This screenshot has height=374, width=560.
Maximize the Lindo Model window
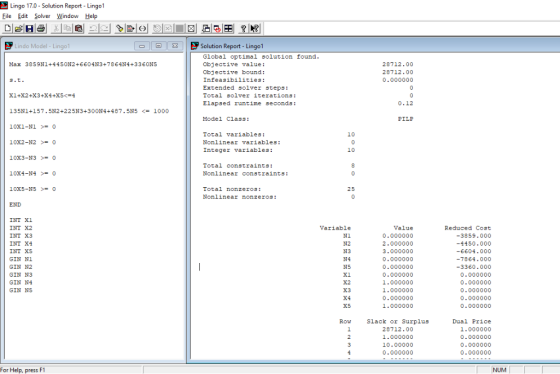(x=159, y=46)
